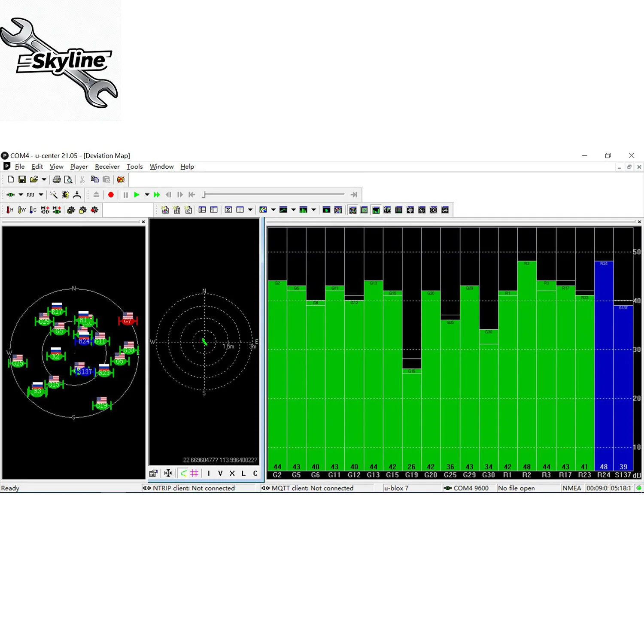Click the Hotstart thermometer H icon
This screenshot has width=644, height=644.
pyautogui.click(x=9, y=210)
